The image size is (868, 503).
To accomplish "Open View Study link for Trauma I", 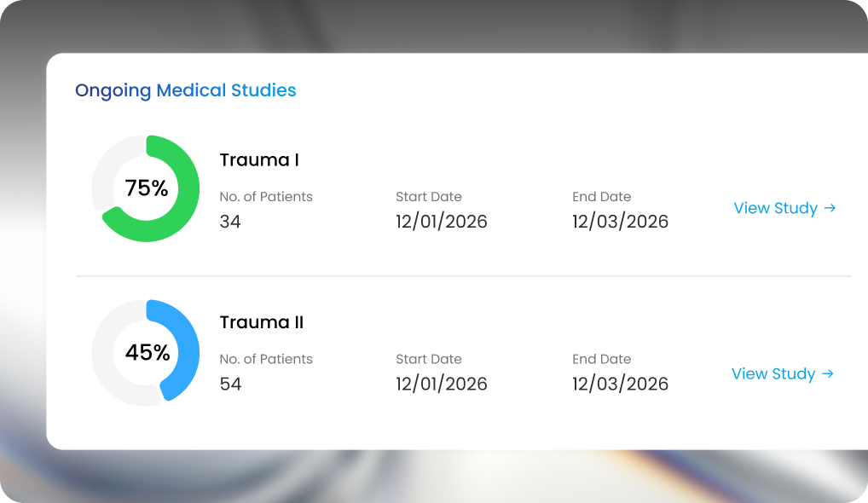I will click(x=784, y=208).
